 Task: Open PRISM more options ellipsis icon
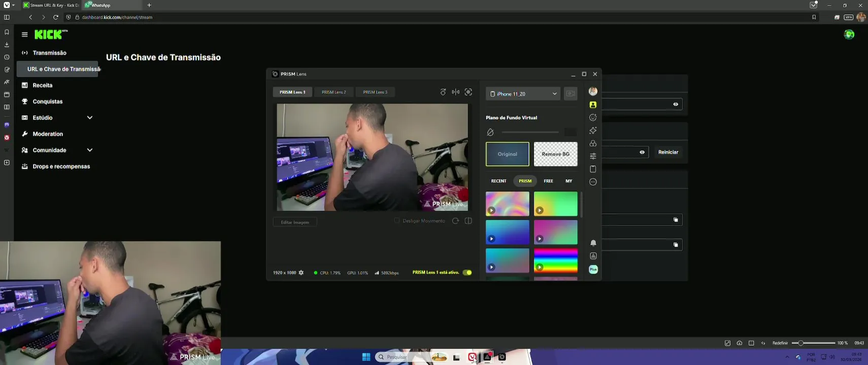point(593,182)
